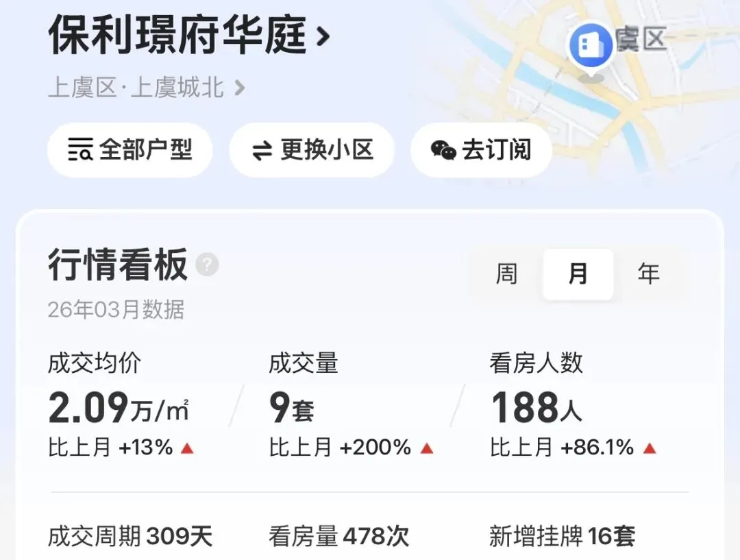740x560 pixels.
Task: Expand the chevron after 上虞城北
Action: (x=240, y=88)
